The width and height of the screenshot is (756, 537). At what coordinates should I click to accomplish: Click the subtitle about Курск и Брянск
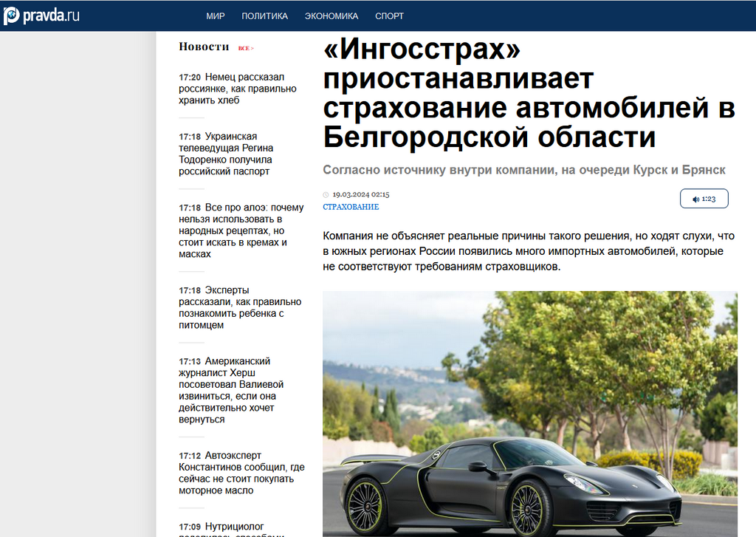tap(524, 170)
